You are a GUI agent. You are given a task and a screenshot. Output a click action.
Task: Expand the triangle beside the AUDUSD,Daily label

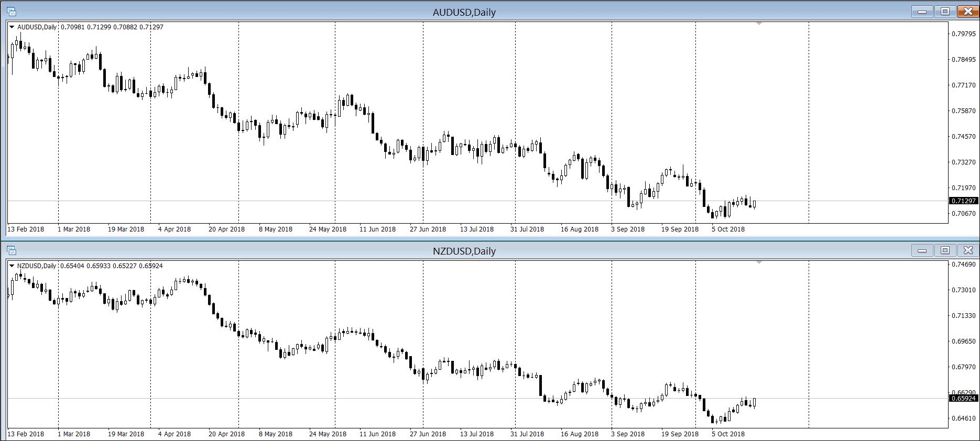(12, 27)
